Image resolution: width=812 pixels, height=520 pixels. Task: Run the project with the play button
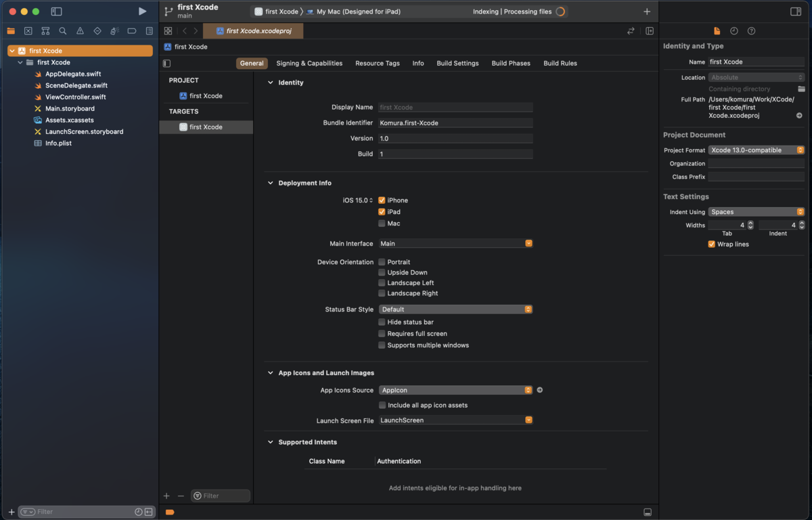tap(142, 12)
